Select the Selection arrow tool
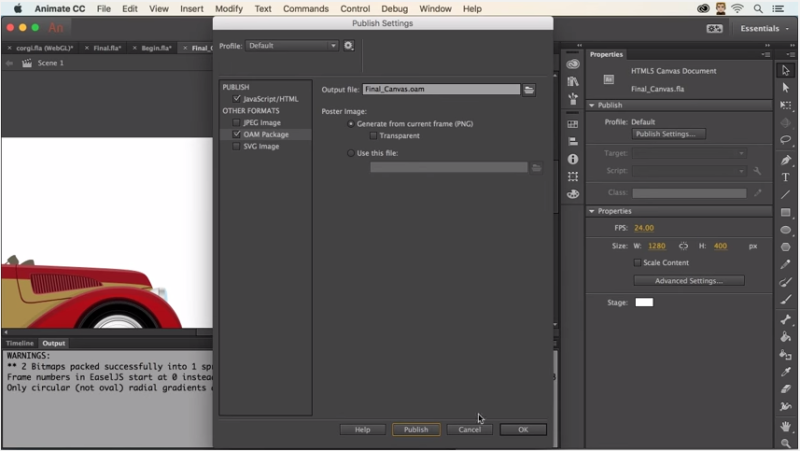 pyautogui.click(x=786, y=70)
